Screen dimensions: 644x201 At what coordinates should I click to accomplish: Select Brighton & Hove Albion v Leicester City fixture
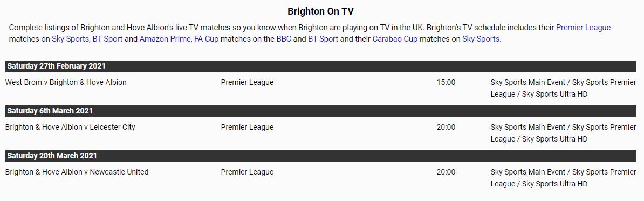(x=70, y=127)
